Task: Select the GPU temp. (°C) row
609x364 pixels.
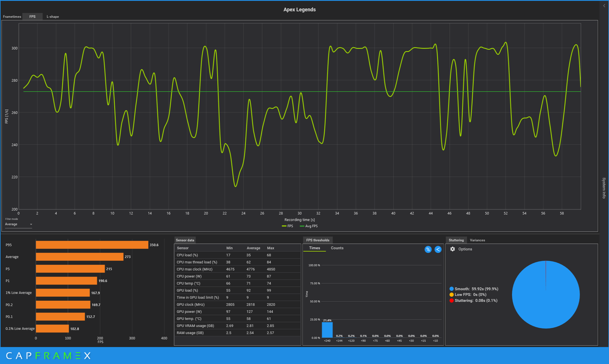Action: point(238,319)
